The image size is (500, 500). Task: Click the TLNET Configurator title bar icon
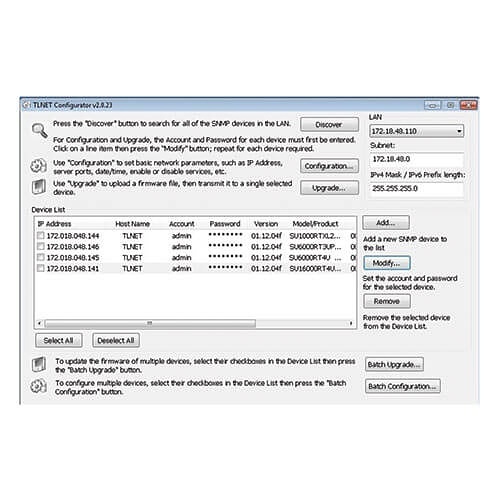pyautogui.click(x=27, y=105)
